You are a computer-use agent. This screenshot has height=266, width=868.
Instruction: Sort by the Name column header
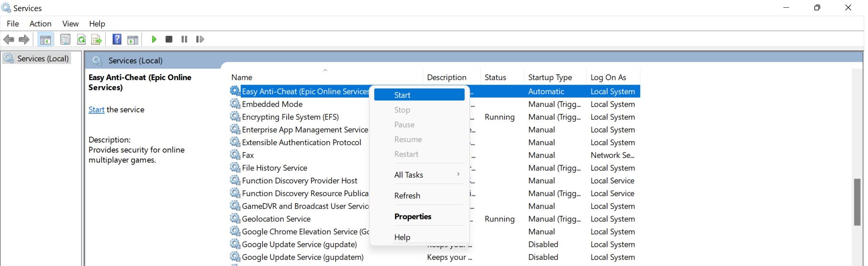326,77
